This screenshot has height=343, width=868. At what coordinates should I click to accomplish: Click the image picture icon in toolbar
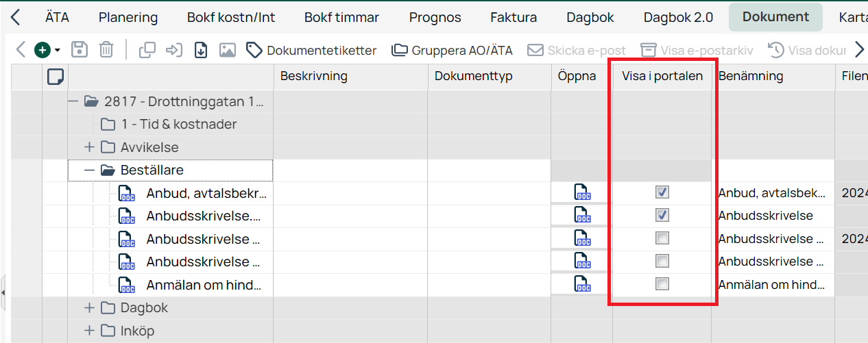(x=228, y=50)
